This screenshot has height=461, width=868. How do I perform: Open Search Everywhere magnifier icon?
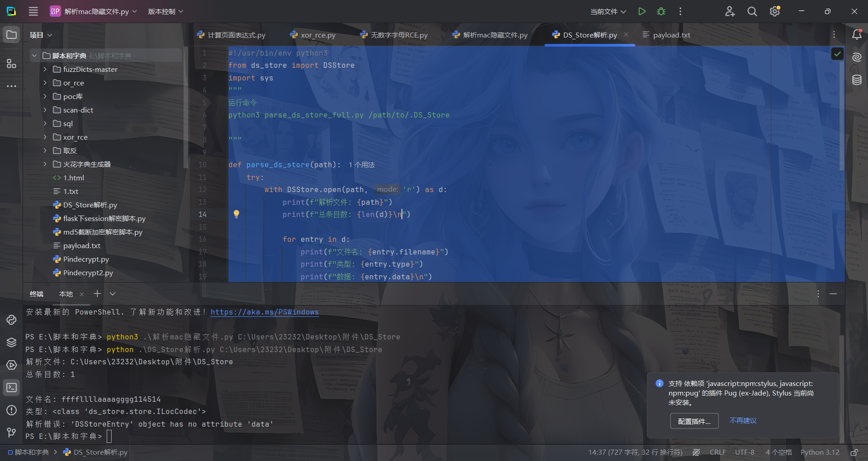pos(752,11)
